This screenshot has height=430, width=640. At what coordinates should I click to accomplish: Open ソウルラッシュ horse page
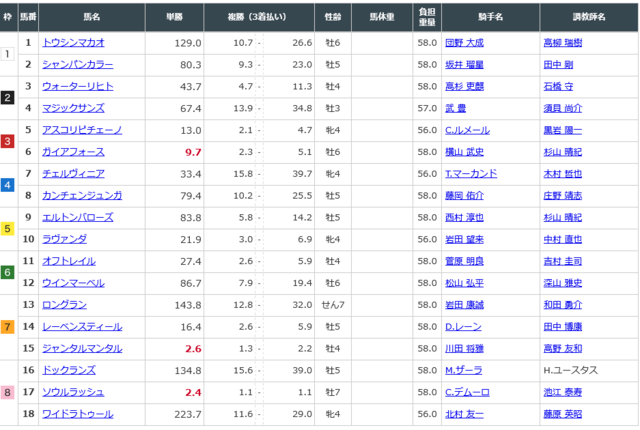tap(73, 392)
